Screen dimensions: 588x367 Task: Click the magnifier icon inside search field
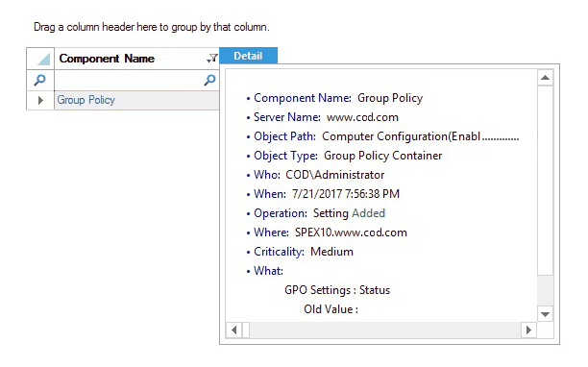(x=210, y=80)
